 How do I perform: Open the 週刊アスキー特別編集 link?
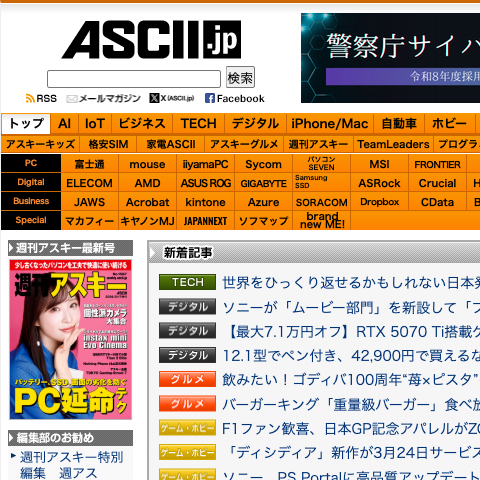[71, 465]
